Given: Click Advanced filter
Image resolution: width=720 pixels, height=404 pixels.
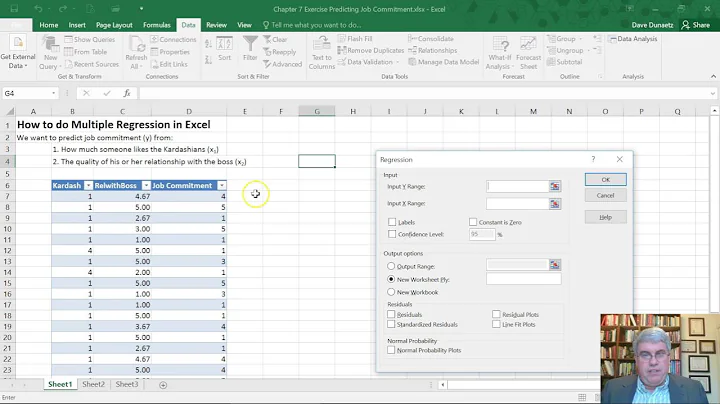Looking at the screenshot, I should [x=282, y=64].
